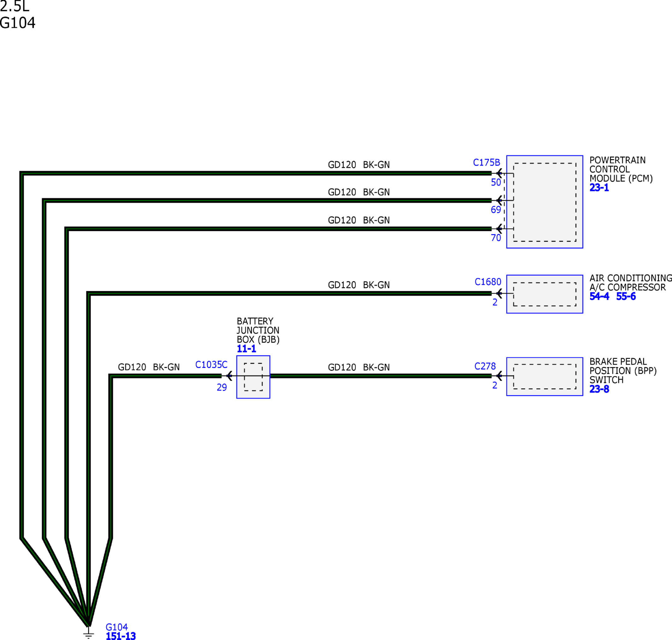This screenshot has height=640, width=672.
Task: Select the G104 ground label at the bottom
Action: click(x=116, y=627)
